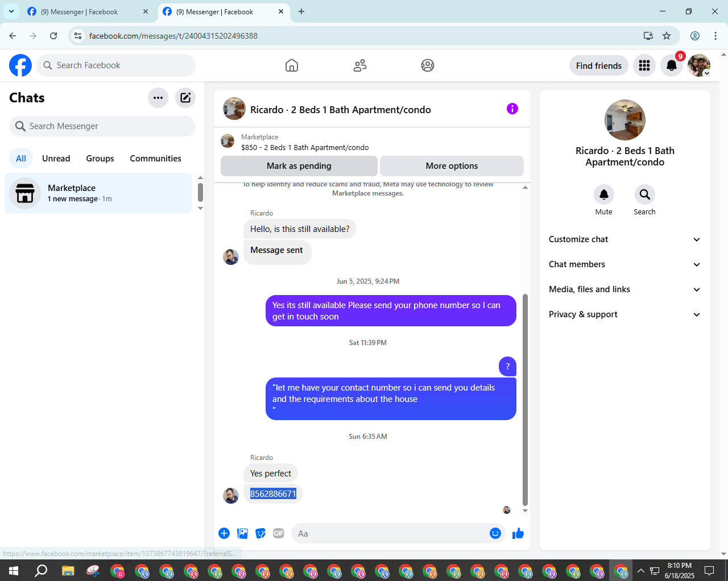728x581 pixels.
Task: Open Ricardo conversation title header
Action: 341,110
